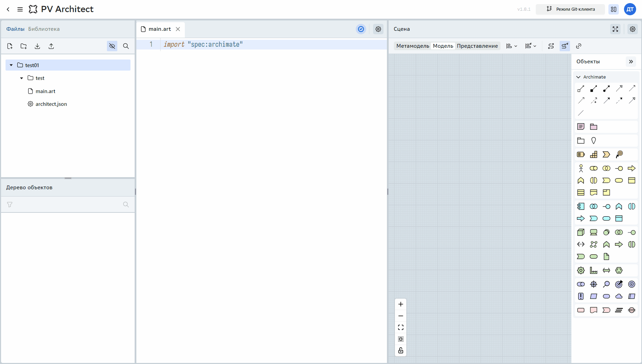Screen dimensions: 642x364
Task: Zoom out on the scene canvas
Action: point(401,316)
